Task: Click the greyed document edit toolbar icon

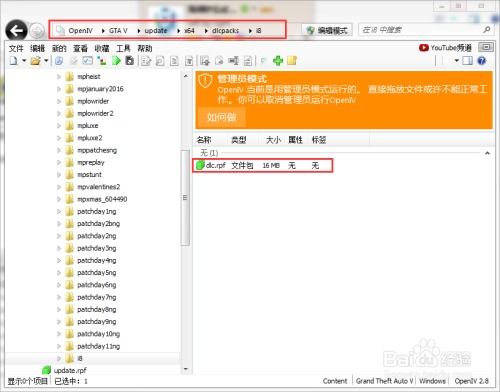Action: [x=145, y=61]
